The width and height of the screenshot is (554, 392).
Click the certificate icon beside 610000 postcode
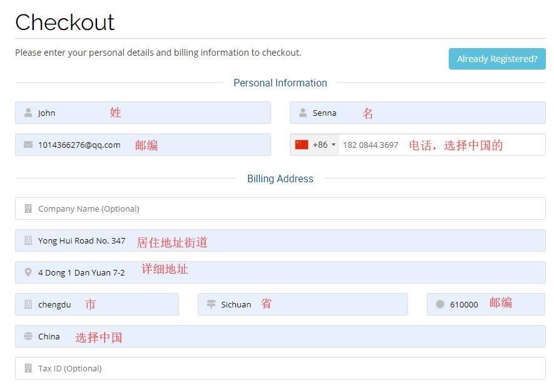(440, 304)
